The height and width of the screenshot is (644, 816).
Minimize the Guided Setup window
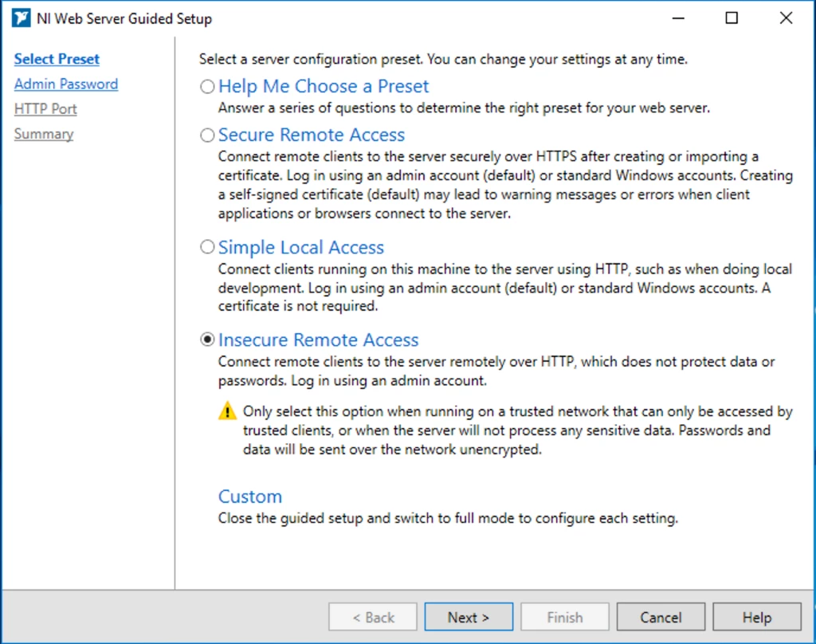point(678,18)
